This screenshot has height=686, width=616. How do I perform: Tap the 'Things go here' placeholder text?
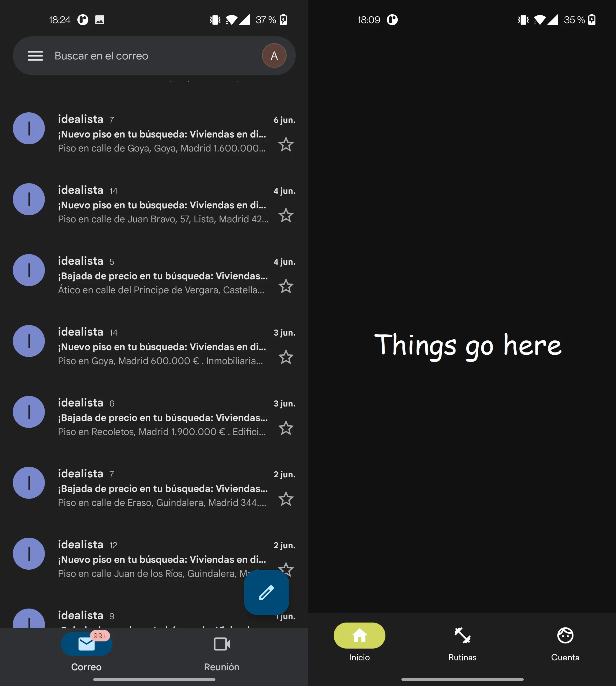coord(468,345)
